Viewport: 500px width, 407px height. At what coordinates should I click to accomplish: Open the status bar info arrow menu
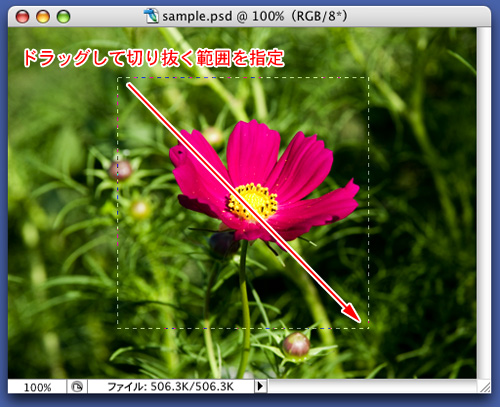click(261, 386)
